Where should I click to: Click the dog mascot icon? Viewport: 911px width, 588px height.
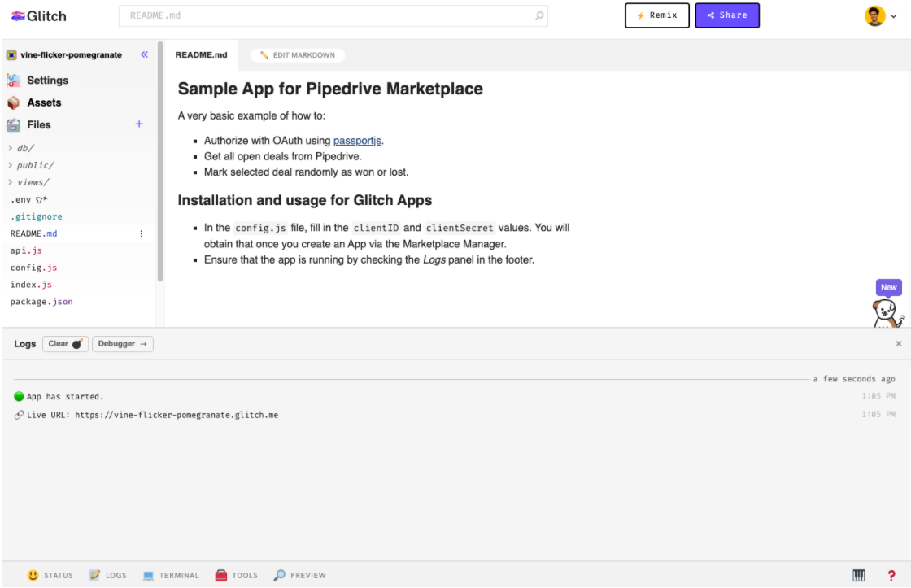coord(887,314)
